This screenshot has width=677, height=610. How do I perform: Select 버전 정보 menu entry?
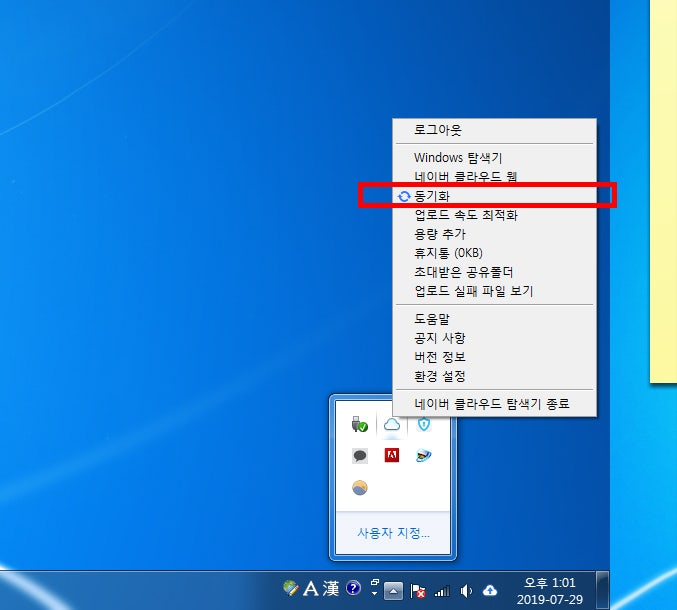494,357
